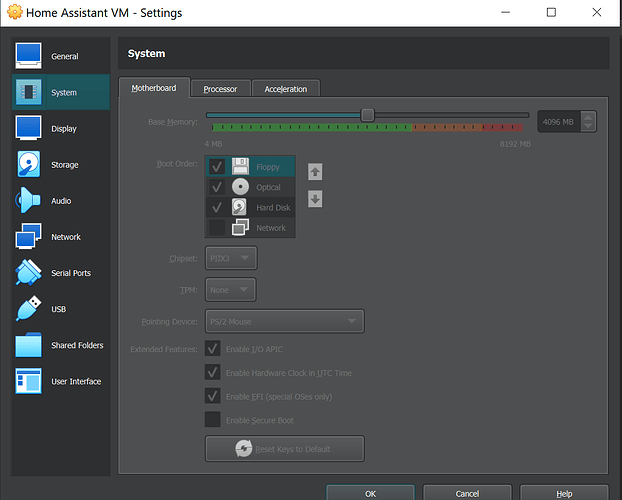Toggle Hard Disk boot checkbox

[x=217, y=207]
